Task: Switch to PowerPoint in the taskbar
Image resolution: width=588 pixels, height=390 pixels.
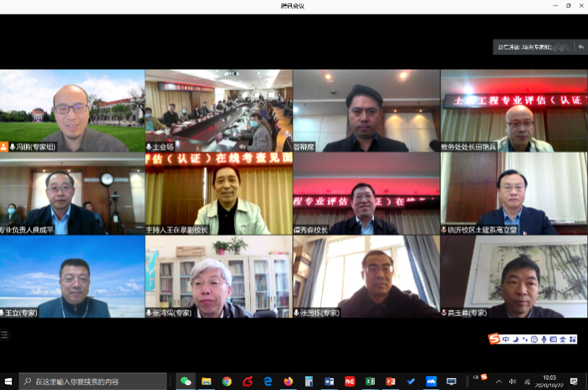Action: [391, 381]
